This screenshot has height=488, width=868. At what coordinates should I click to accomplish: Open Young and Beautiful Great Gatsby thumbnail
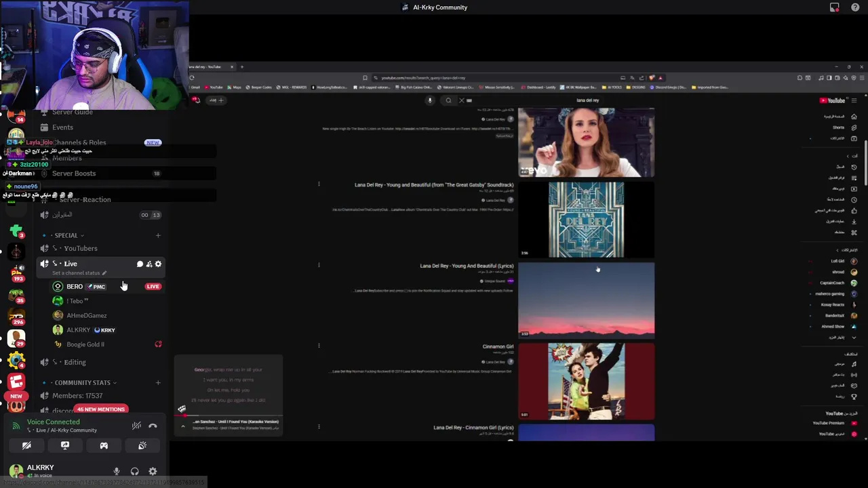(586, 219)
